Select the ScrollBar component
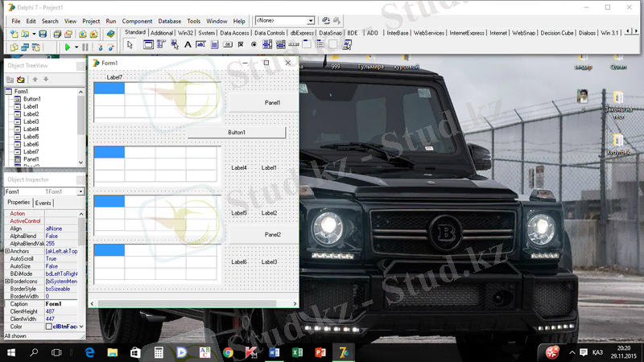The height and width of the screenshot is (362, 644). 294,45
